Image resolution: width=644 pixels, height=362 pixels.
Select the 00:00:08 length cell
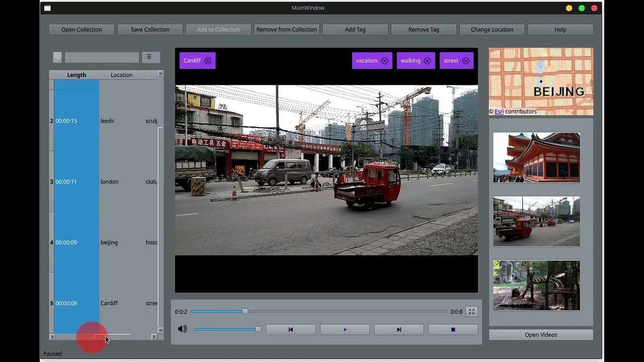pos(76,304)
